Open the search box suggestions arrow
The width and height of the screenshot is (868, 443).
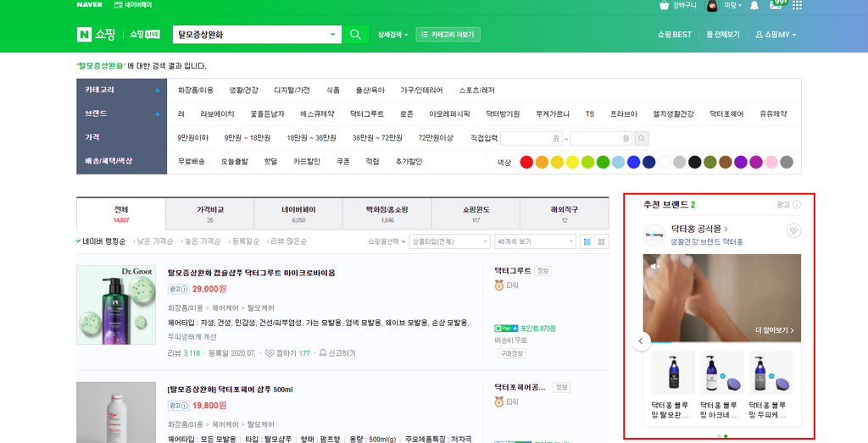[x=332, y=34]
